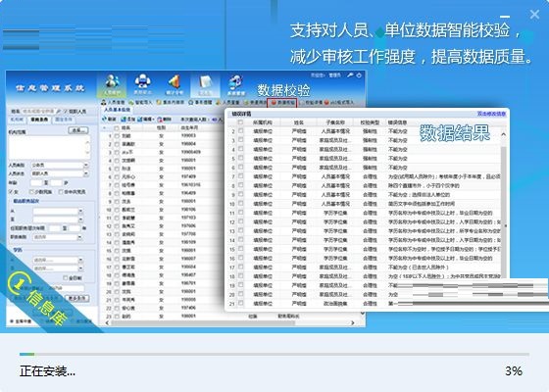Image resolution: width=549 pixels, height=392 pixels.
Task: Expand the 人员状态 dropdown
Action: 85,173
